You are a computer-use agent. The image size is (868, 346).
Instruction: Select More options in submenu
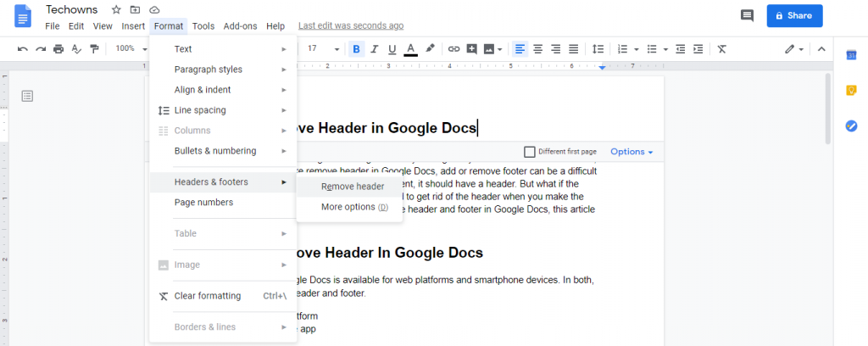(349, 207)
